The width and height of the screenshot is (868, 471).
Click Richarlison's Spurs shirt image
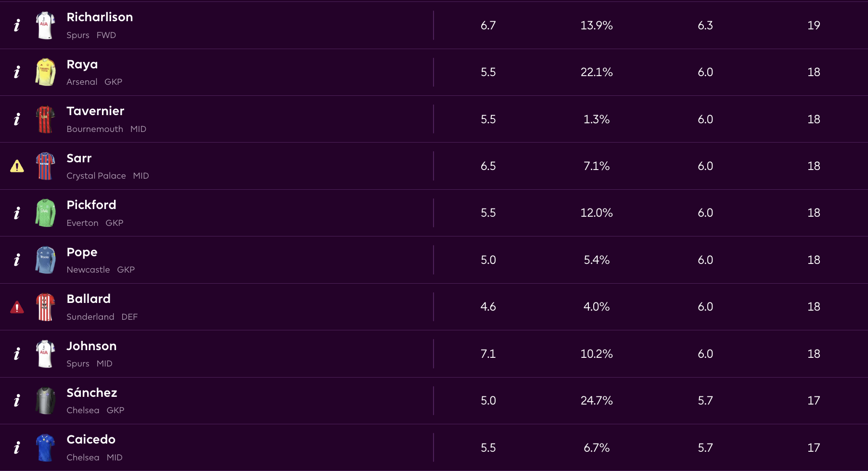tap(45, 25)
